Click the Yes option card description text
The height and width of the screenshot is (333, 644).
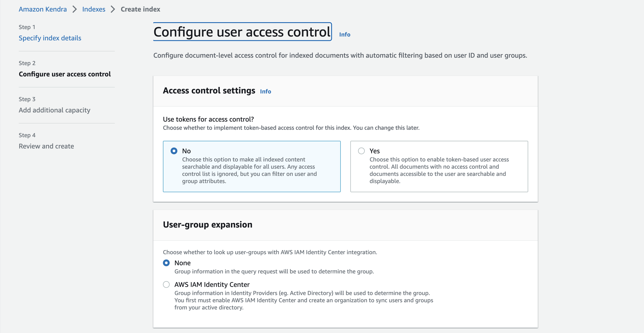coord(439,170)
